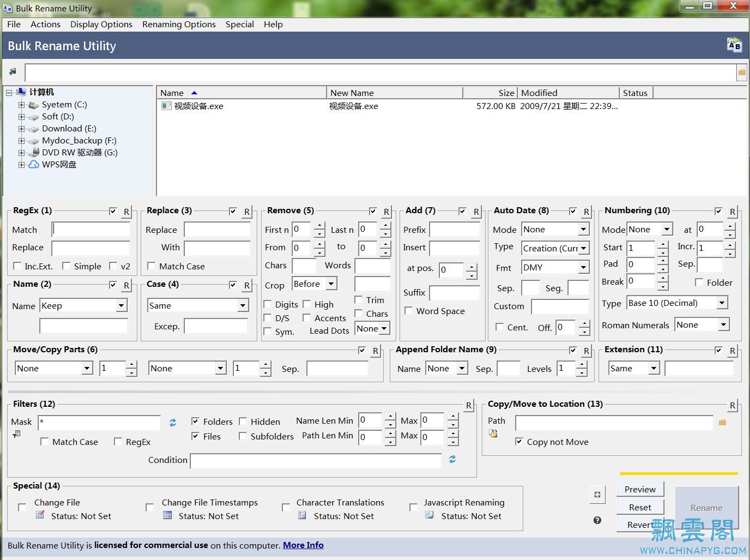Open the Special menu
This screenshot has height=560, width=750.
pos(240,24)
